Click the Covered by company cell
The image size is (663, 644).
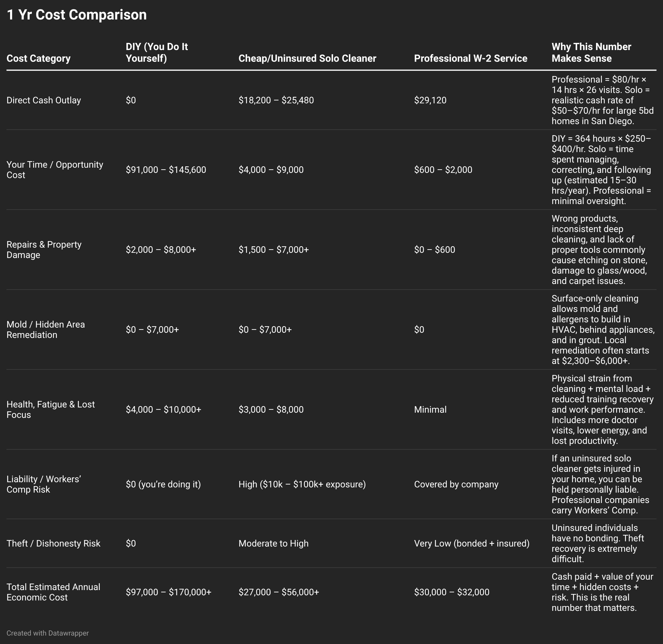(456, 484)
